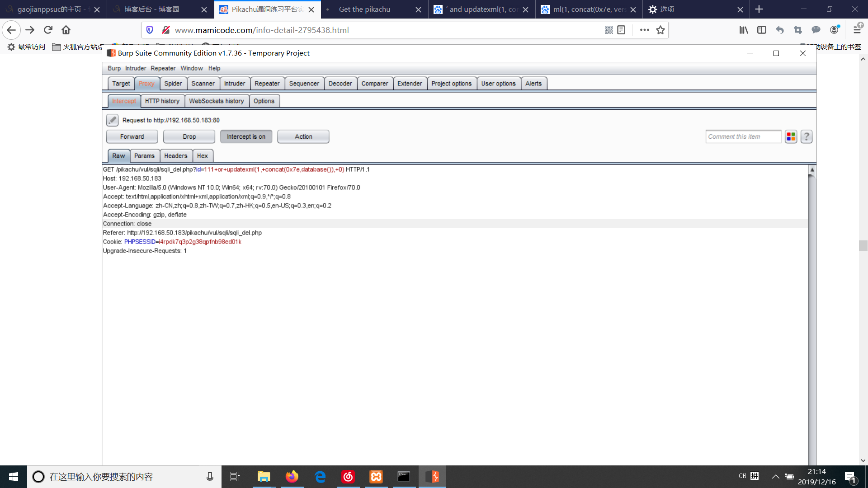Click the Burp Suite taskbar icon
This screenshot has width=868, height=488.
(432, 477)
